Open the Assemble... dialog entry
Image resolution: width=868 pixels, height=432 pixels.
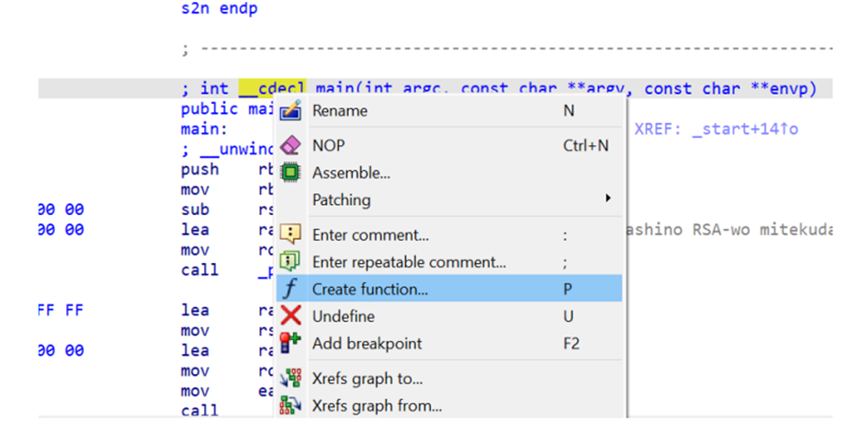pyautogui.click(x=449, y=173)
